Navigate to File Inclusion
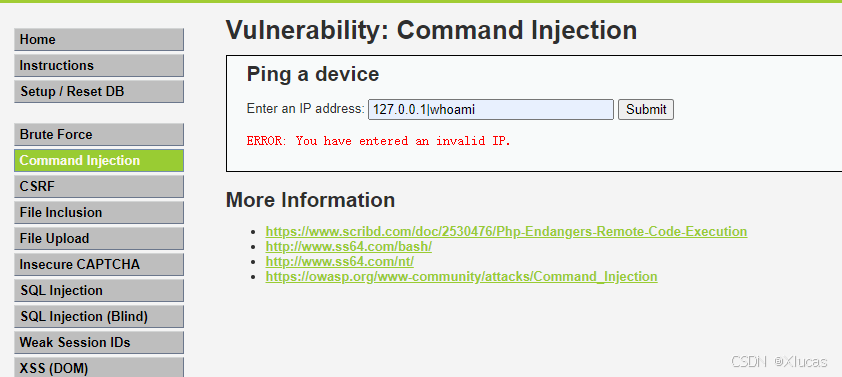 [99, 212]
